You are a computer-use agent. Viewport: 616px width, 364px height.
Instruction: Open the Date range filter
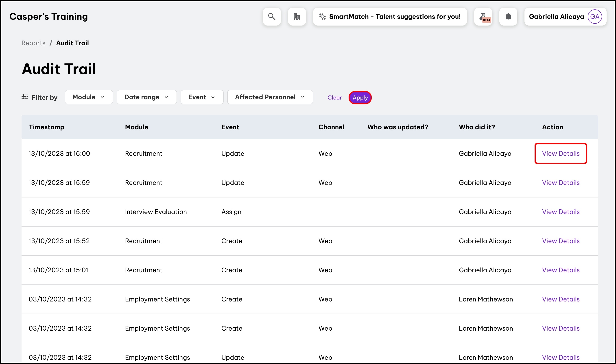coord(146,97)
